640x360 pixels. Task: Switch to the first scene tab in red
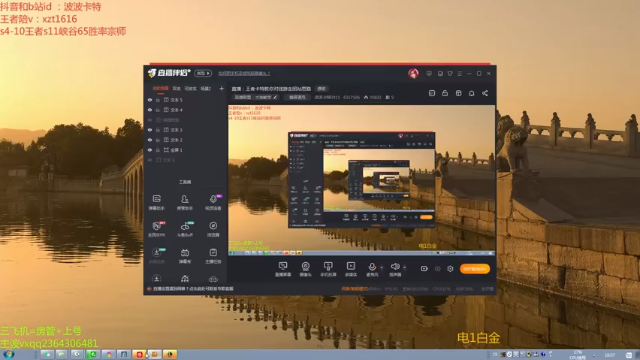[160, 88]
